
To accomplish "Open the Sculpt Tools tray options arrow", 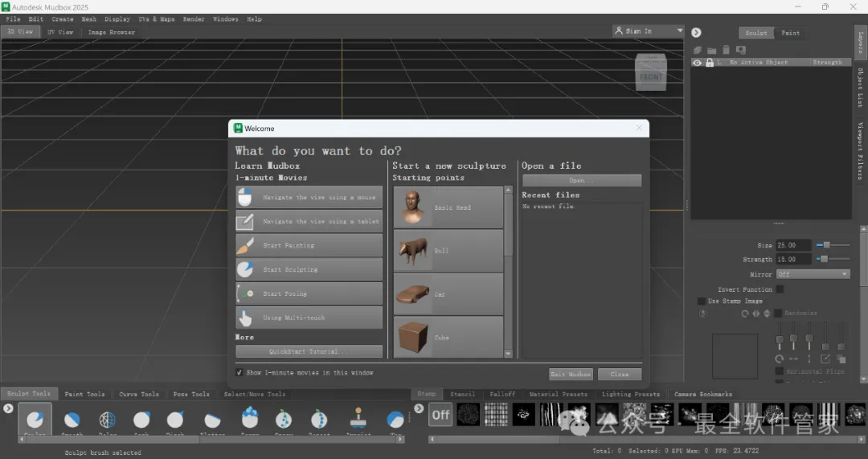I will (x=8, y=408).
